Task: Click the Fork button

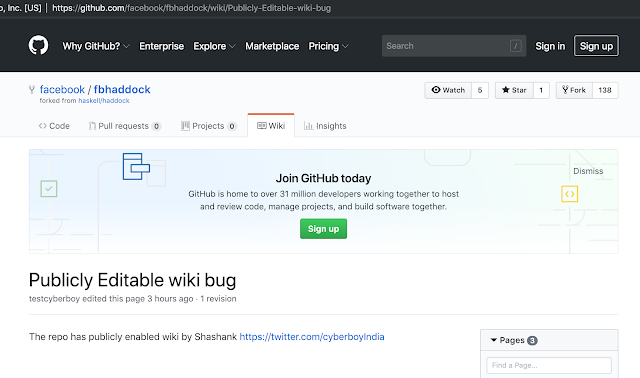Action: pyautogui.click(x=574, y=90)
